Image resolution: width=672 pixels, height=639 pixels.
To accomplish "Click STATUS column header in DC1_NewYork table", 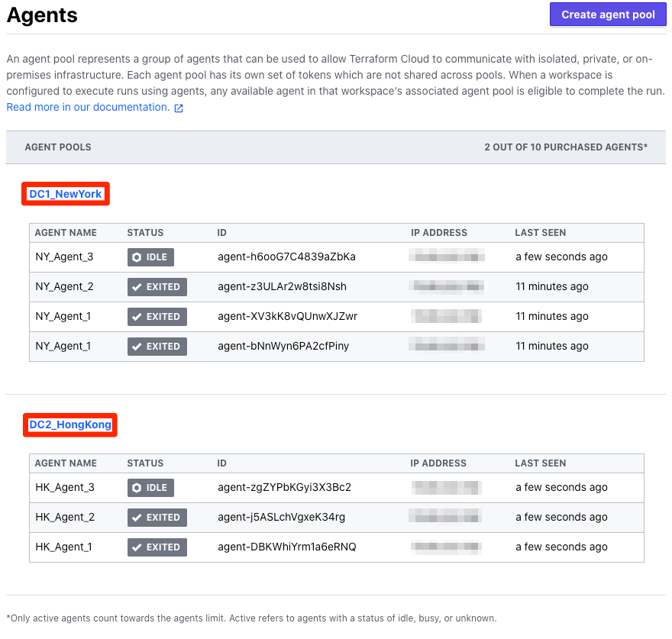I will click(x=145, y=233).
